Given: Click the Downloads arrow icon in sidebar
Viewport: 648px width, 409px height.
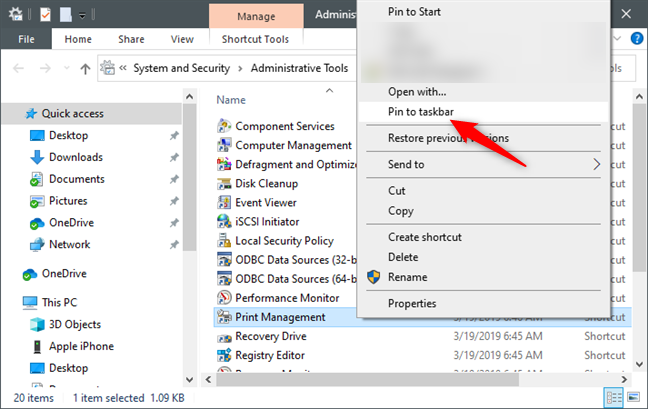Looking at the screenshot, I should [37, 157].
